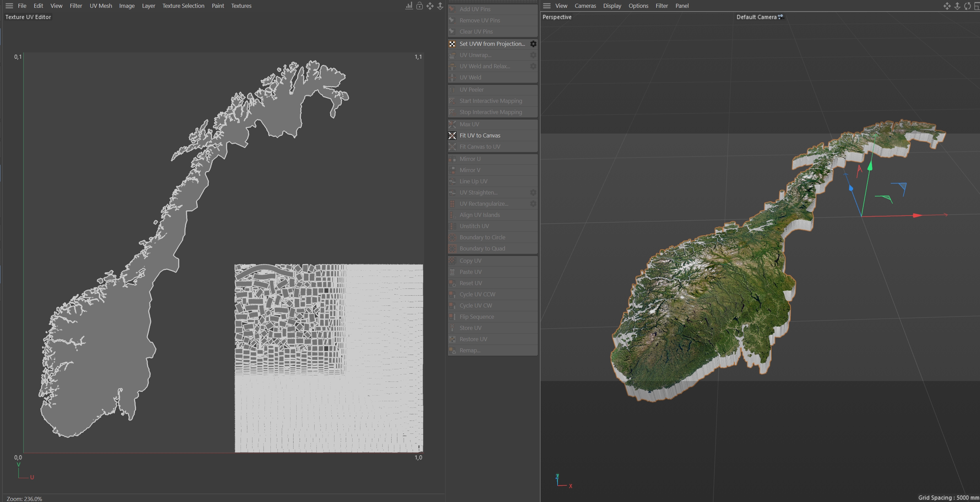This screenshot has height=502, width=980.
Task: Click the UV editor histogram icon
Action: coord(409,6)
